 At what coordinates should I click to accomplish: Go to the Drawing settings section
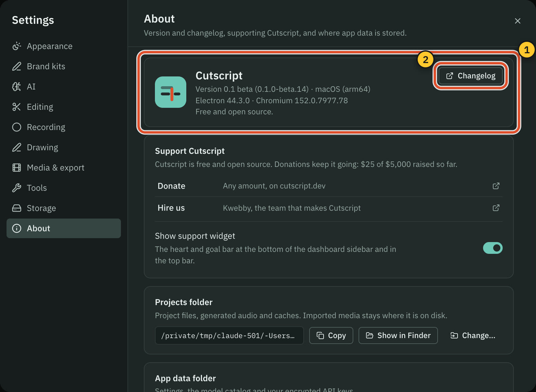(64, 147)
